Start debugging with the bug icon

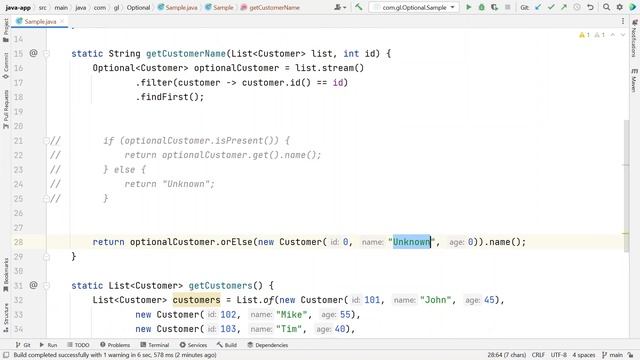[x=482, y=7]
